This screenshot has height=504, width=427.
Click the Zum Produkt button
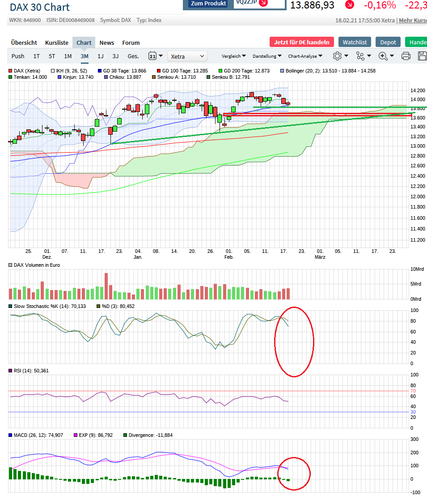pyautogui.click(x=208, y=4)
